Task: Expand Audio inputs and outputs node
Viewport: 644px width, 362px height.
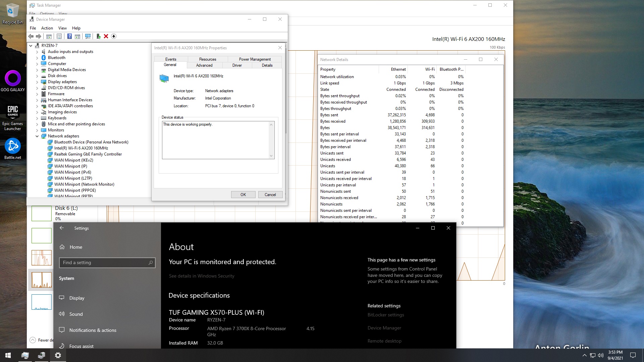Action: point(37,52)
